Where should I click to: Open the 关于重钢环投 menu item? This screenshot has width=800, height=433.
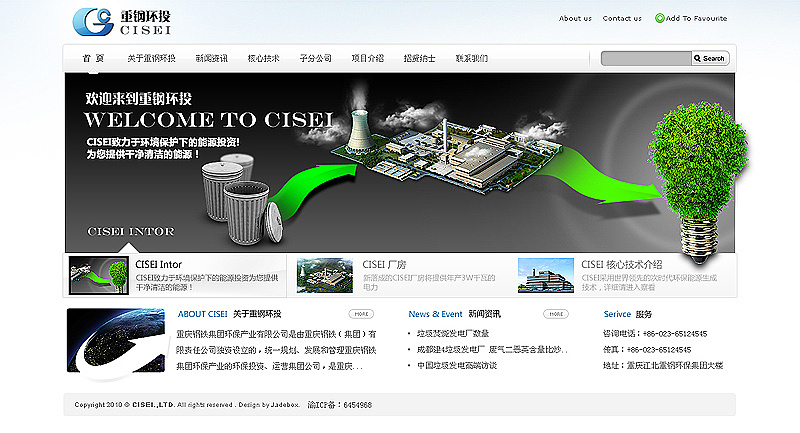point(151,58)
